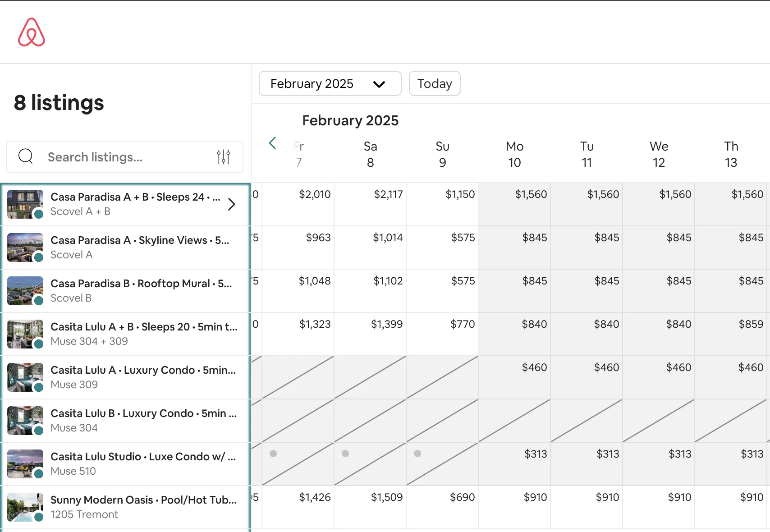Viewport: 770px width, 532px height.
Task: Go to previous dates with left arrow
Action: 272,143
